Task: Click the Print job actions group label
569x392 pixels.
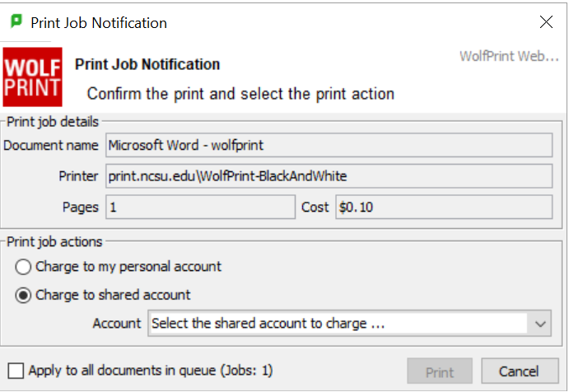Action: pos(54,242)
